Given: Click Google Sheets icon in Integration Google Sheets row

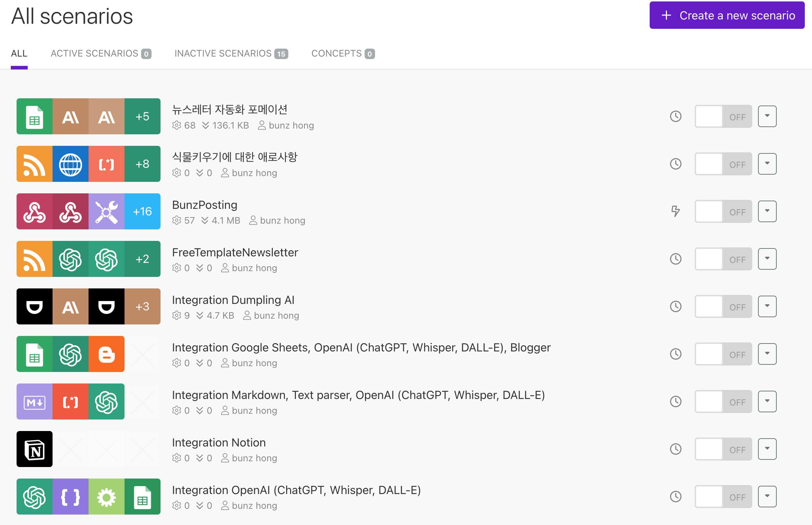Looking at the screenshot, I should pyautogui.click(x=35, y=354).
